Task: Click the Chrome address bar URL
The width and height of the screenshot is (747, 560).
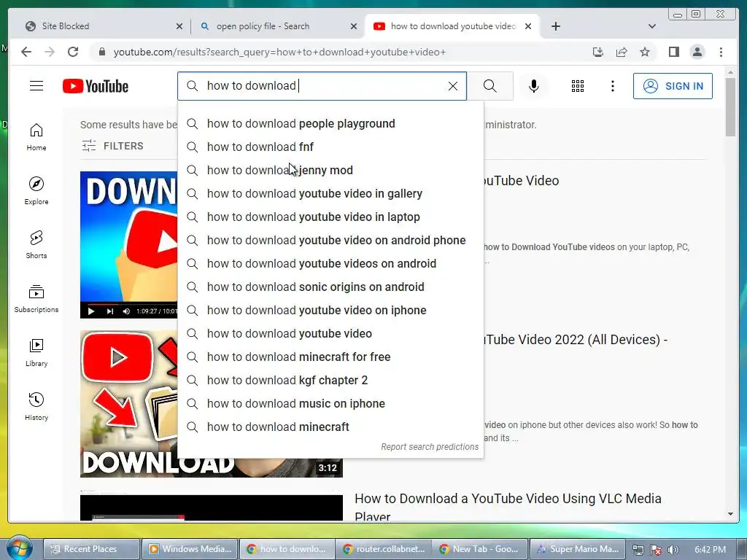Action: click(x=279, y=52)
